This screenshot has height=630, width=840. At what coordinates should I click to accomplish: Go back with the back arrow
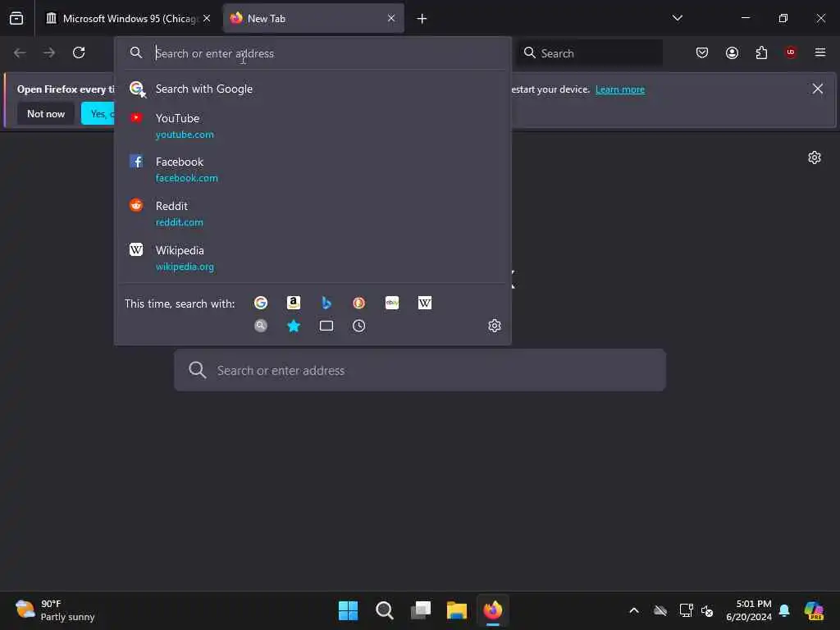pyautogui.click(x=20, y=52)
